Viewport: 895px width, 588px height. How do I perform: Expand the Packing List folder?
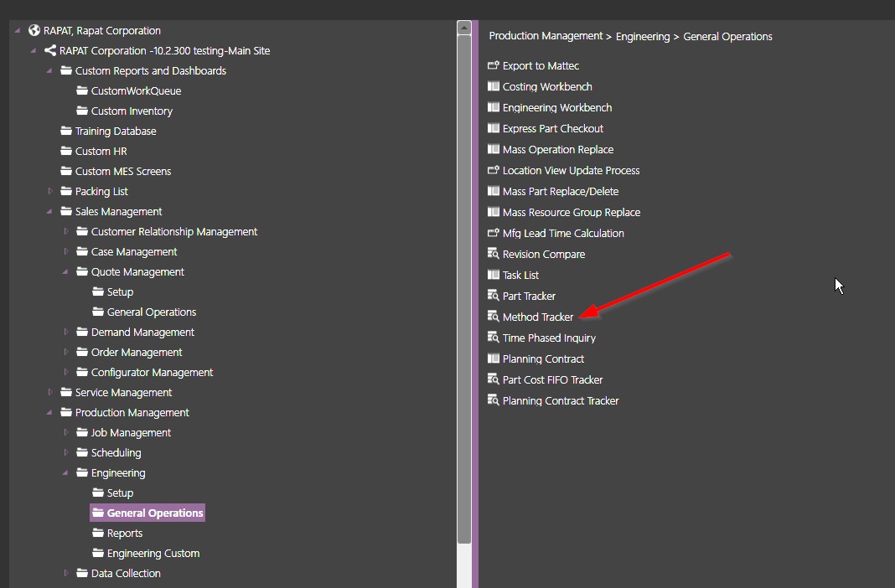point(49,191)
